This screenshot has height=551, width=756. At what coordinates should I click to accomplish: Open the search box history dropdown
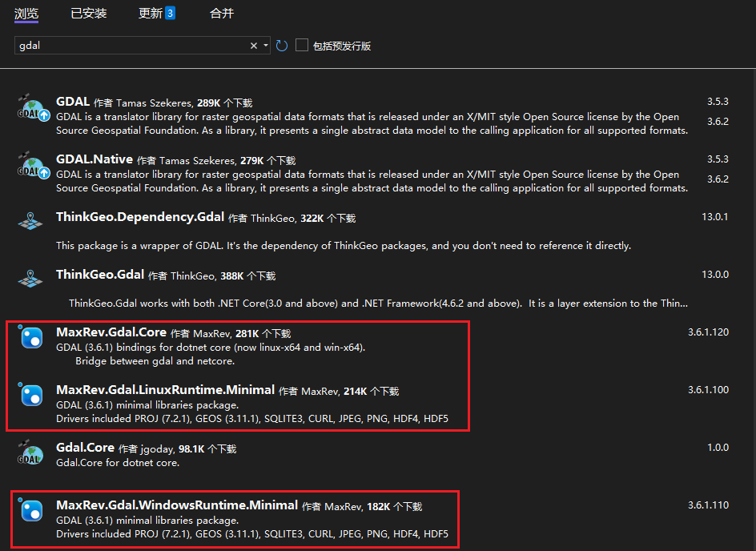click(266, 46)
